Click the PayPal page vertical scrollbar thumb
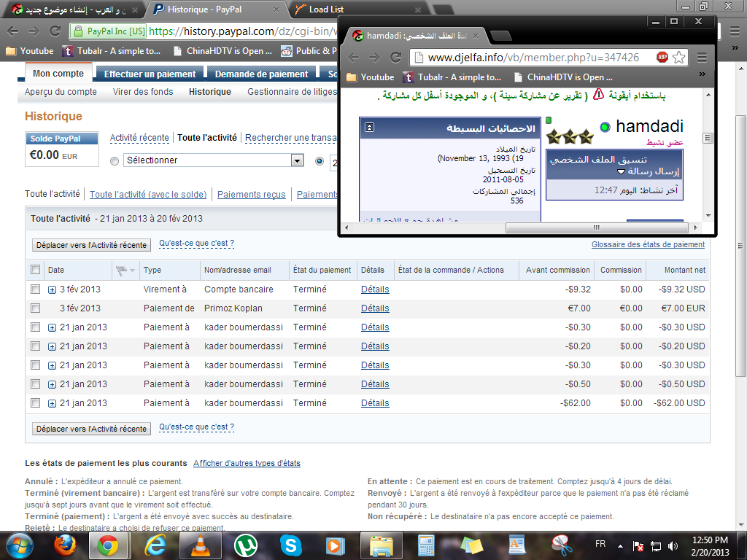This screenshot has height=560, width=747. (740, 246)
